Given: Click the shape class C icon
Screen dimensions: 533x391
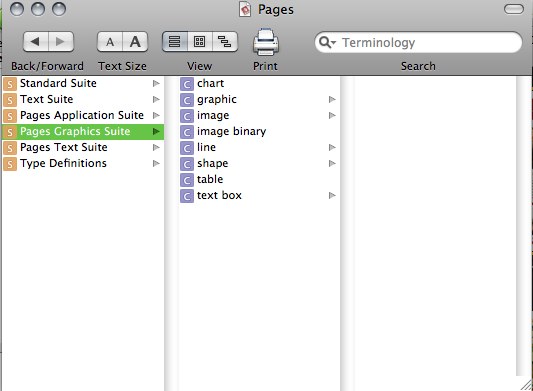Looking at the screenshot, I should pos(187,164).
